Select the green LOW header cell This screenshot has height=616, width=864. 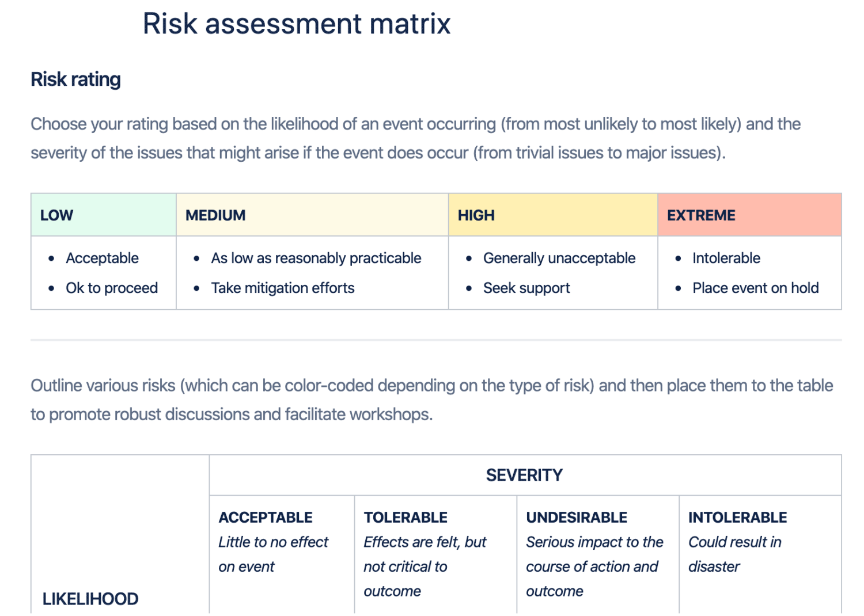click(x=104, y=215)
